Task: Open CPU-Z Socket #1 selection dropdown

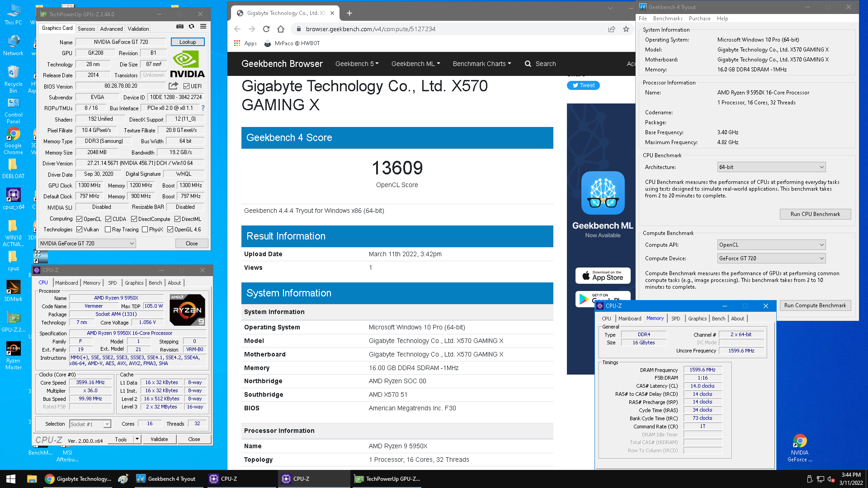Action: click(x=90, y=424)
